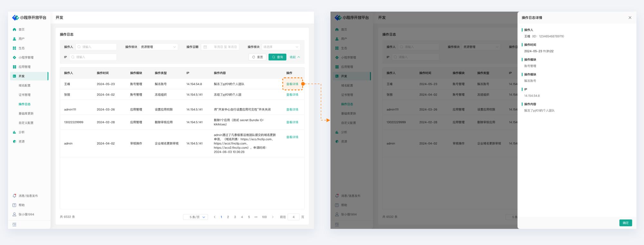Open 证书管理 in the left window's 开发 submenu

point(24,95)
